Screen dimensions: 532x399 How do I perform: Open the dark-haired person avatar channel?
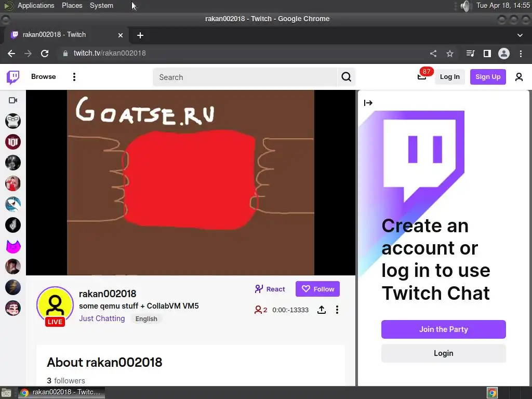[13, 267]
